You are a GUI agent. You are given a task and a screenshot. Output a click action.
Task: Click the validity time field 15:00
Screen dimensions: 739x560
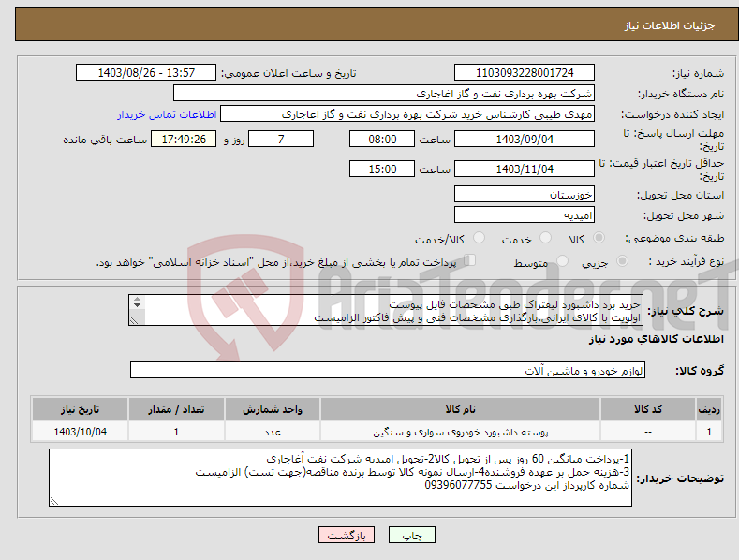[x=382, y=169]
